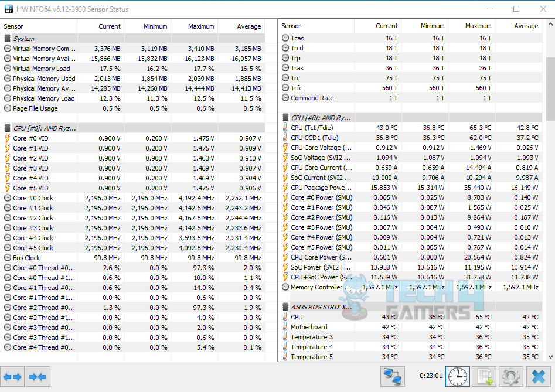Click the expand columns arrows button

click(12, 377)
